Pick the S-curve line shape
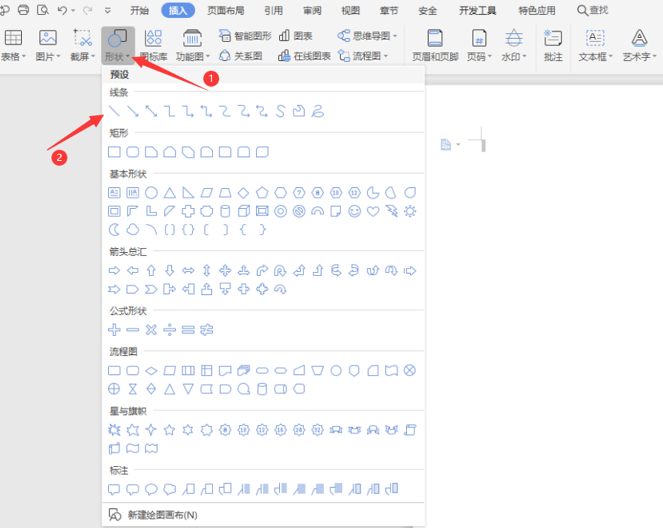This screenshot has width=663, height=528. 280,111
